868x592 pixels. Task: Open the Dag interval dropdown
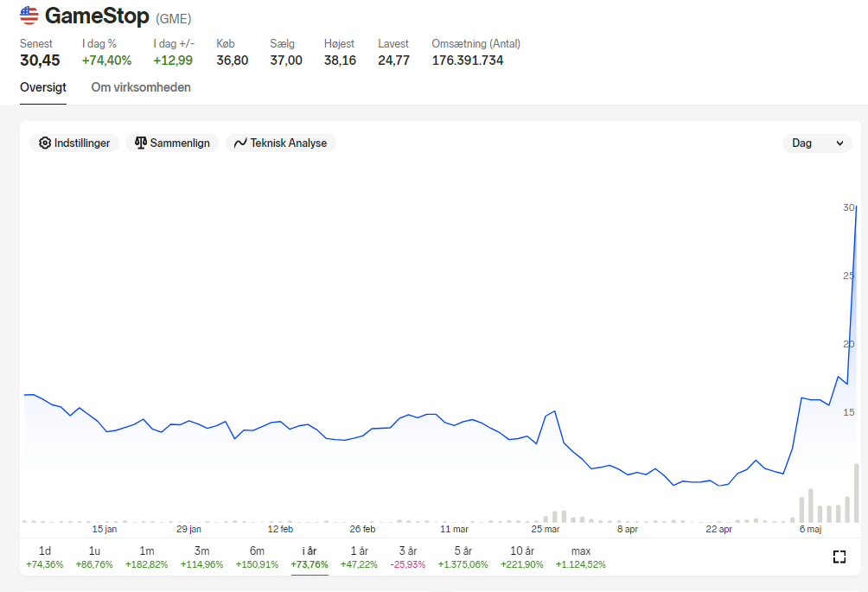pos(817,143)
